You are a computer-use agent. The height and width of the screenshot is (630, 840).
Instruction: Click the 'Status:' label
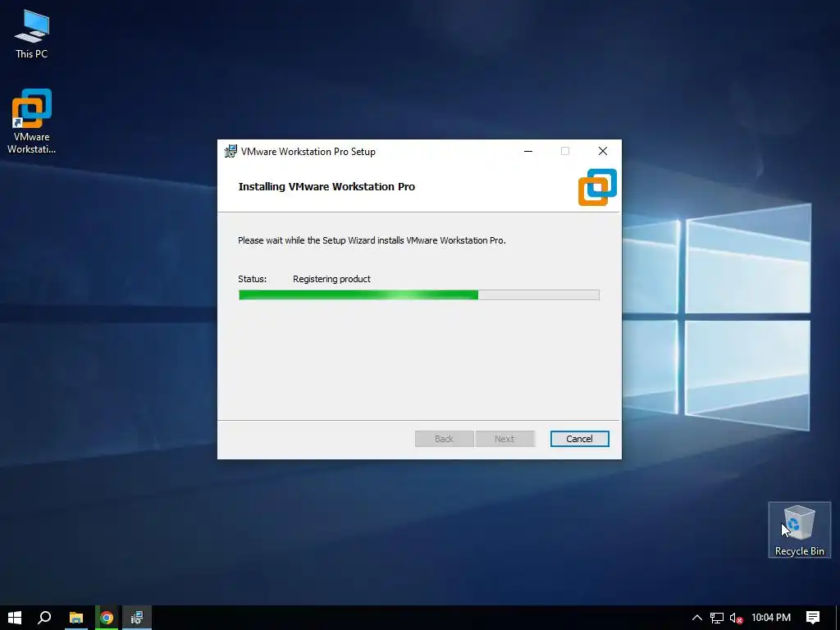point(253,279)
